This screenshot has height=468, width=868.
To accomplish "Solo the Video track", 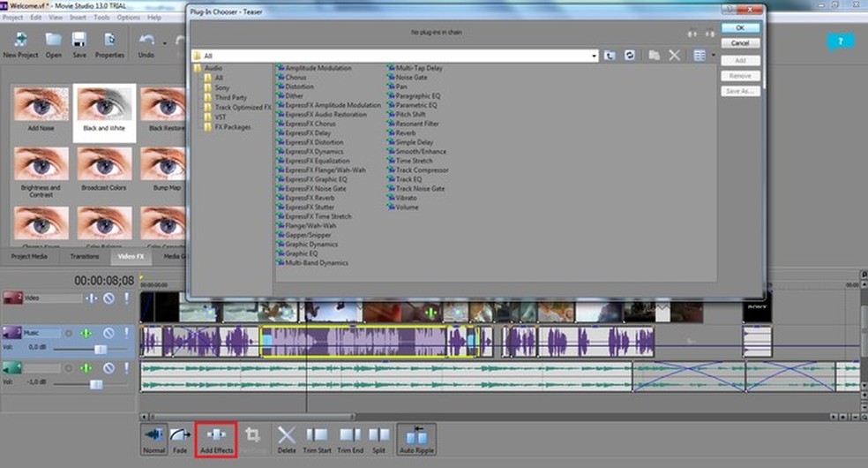I will (x=126, y=298).
